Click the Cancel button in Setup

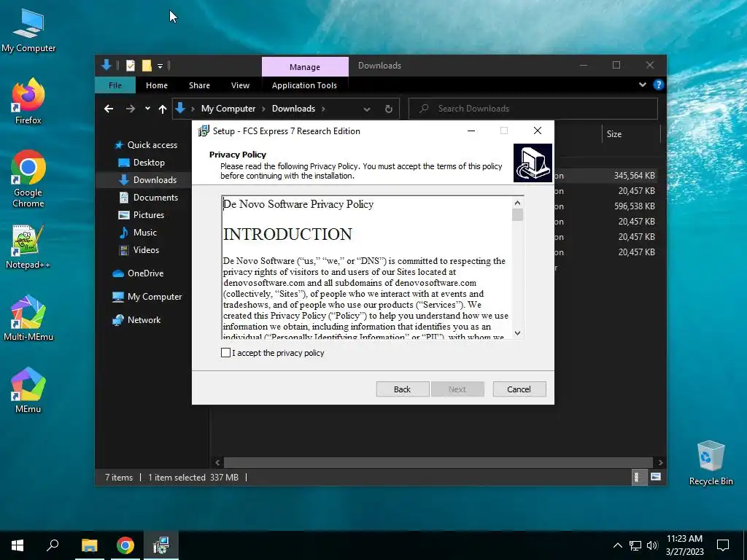[x=519, y=389]
